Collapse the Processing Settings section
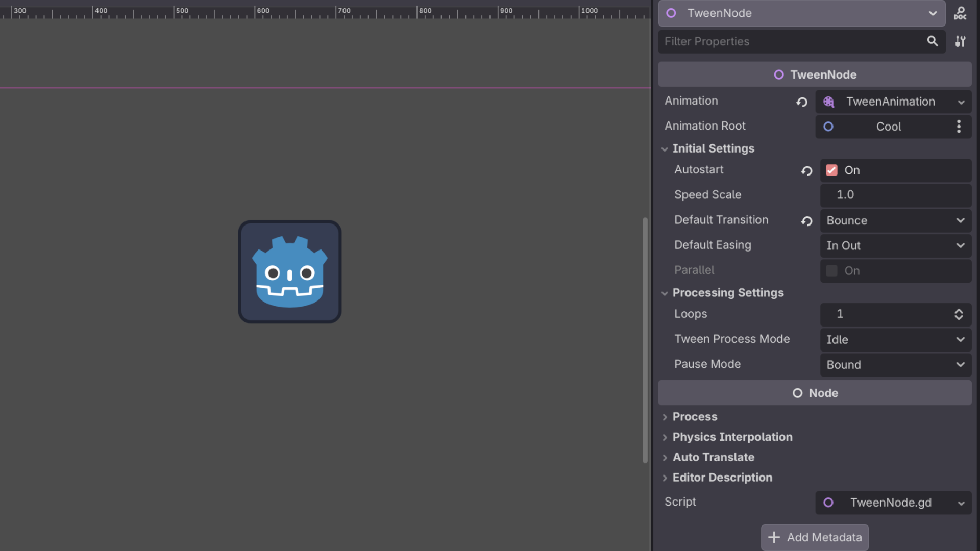 728,293
